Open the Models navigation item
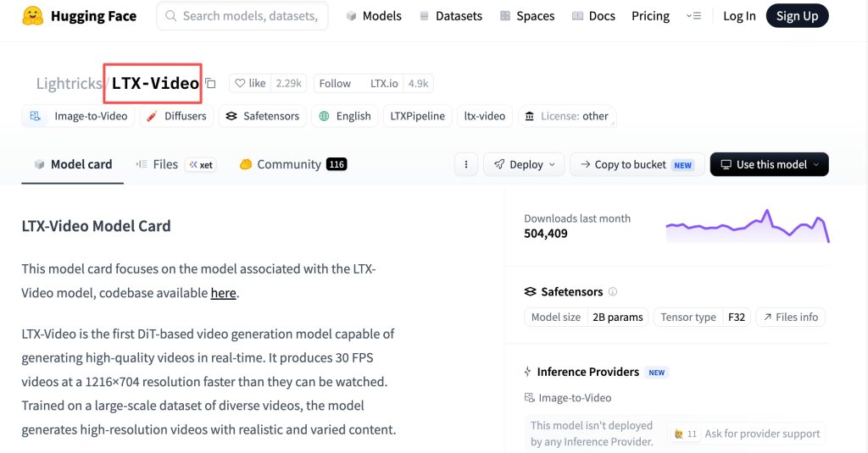Viewport: 868px width, 453px height. coord(374,16)
